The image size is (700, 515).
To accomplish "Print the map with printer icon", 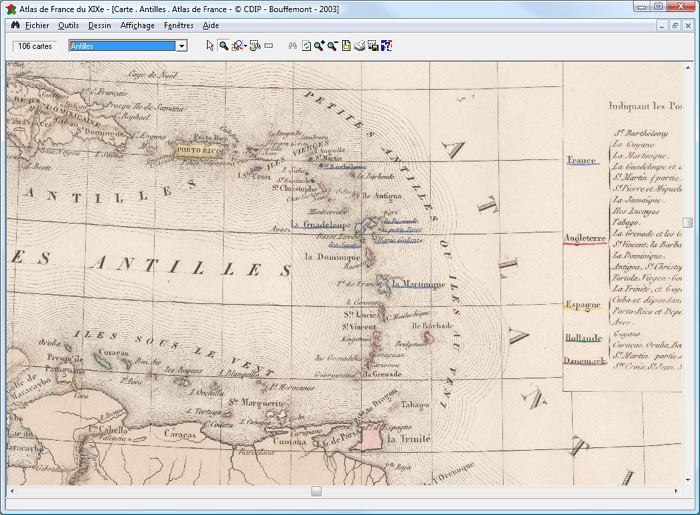I will [x=359, y=46].
